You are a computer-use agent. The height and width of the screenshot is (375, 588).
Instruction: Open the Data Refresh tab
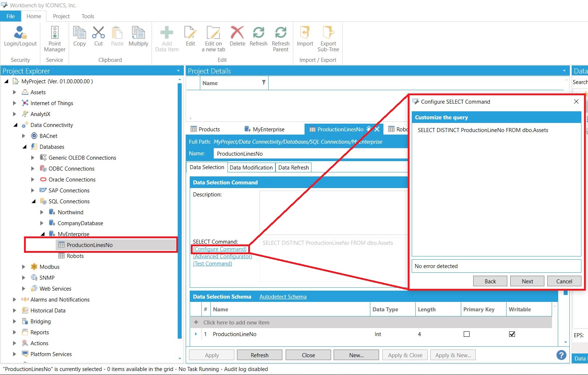[294, 167]
